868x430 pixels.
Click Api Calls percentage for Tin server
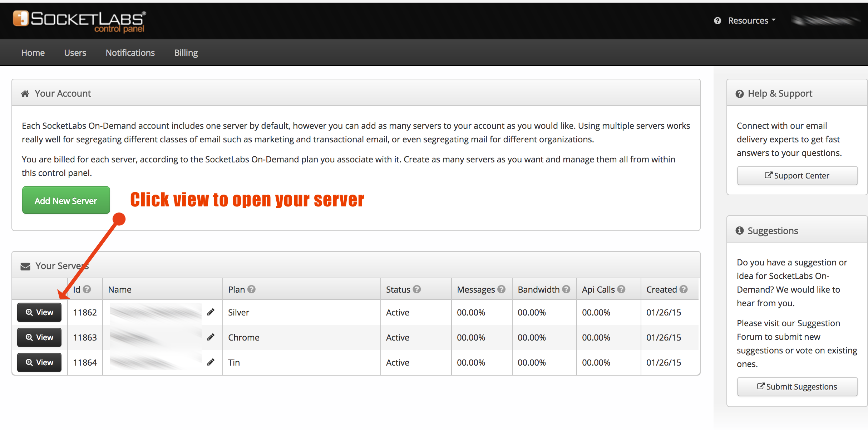click(x=596, y=362)
